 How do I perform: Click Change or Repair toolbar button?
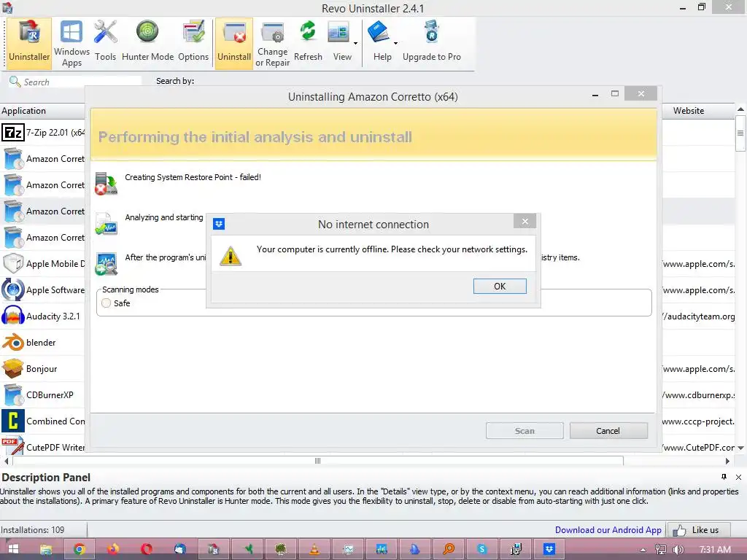point(273,43)
